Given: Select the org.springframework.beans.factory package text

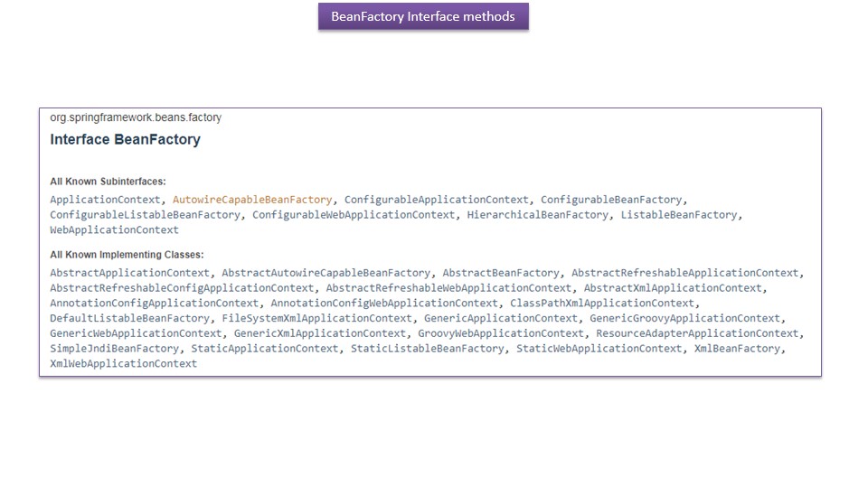Looking at the screenshot, I should (x=136, y=117).
